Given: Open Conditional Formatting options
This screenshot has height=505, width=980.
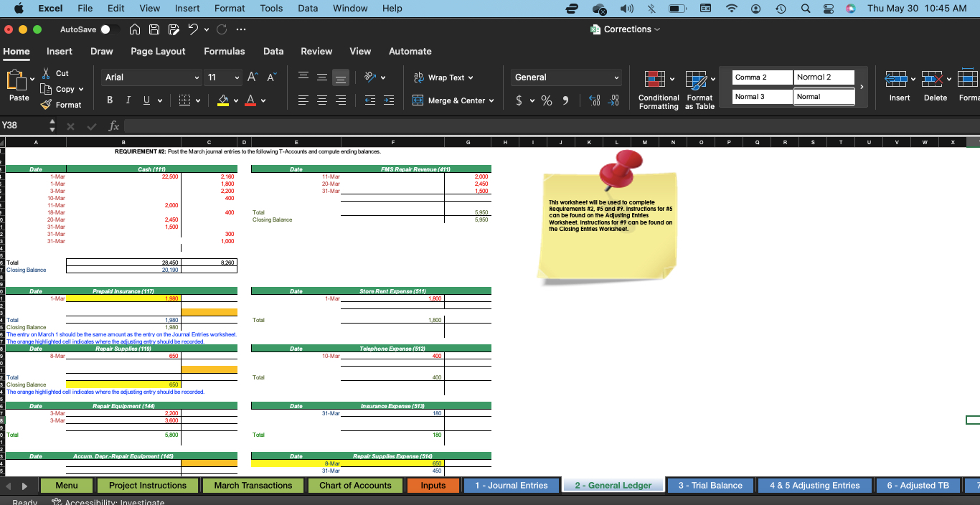Looking at the screenshot, I should click(656, 88).
